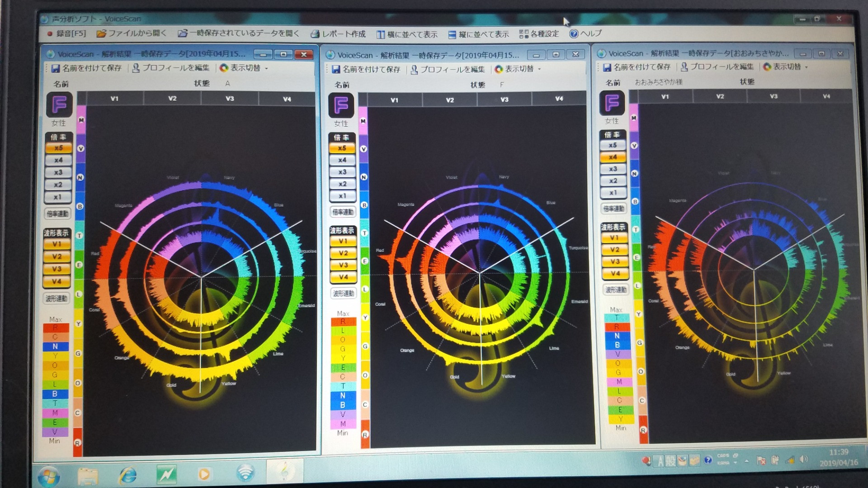Click the レポート作成 printer icon
Image resolution: width=868 pixels, height=488 pixels.
click(315, 34)
